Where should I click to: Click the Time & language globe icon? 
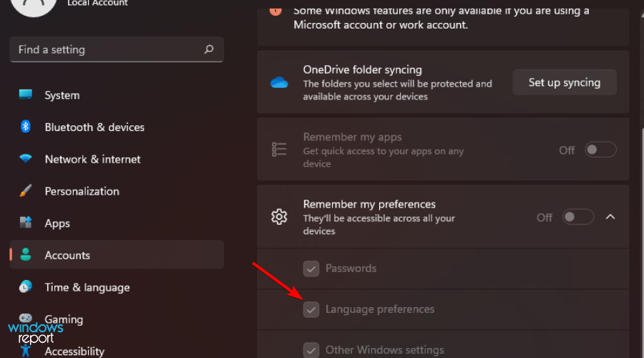click(x=26, y=287)
